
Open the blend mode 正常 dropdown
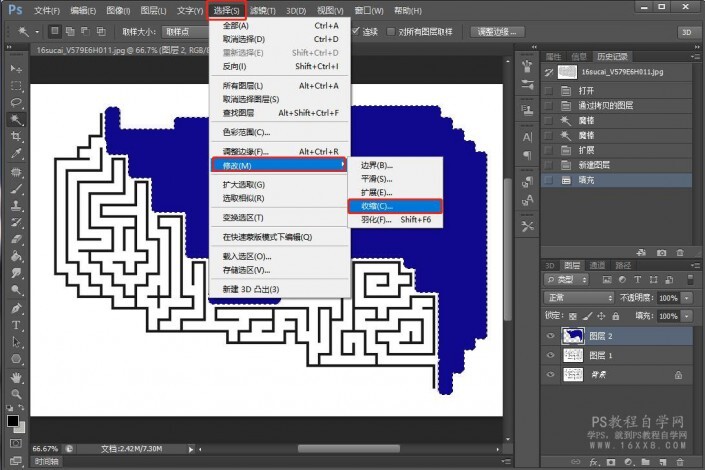tap(578, 298)
